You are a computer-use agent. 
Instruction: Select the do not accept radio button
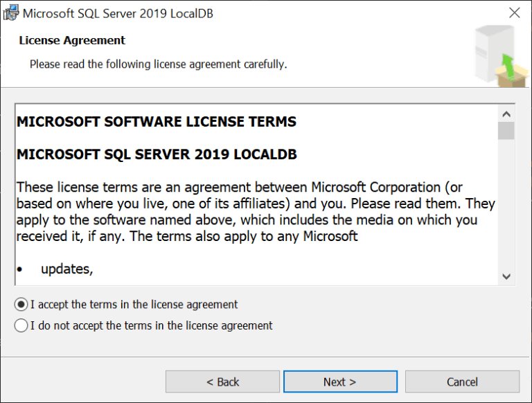point(21,325)
